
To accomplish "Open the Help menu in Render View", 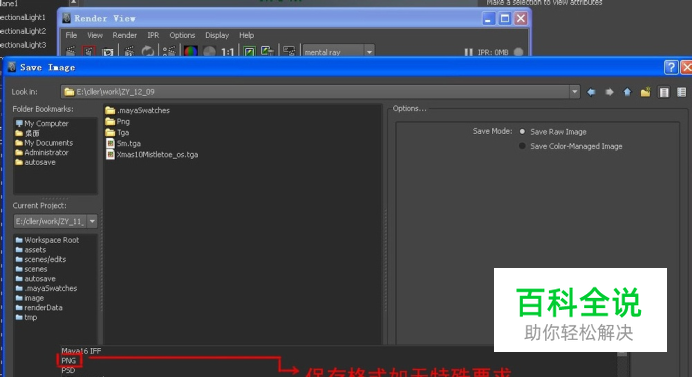I will pyautogui.click(x=246, y=35).
